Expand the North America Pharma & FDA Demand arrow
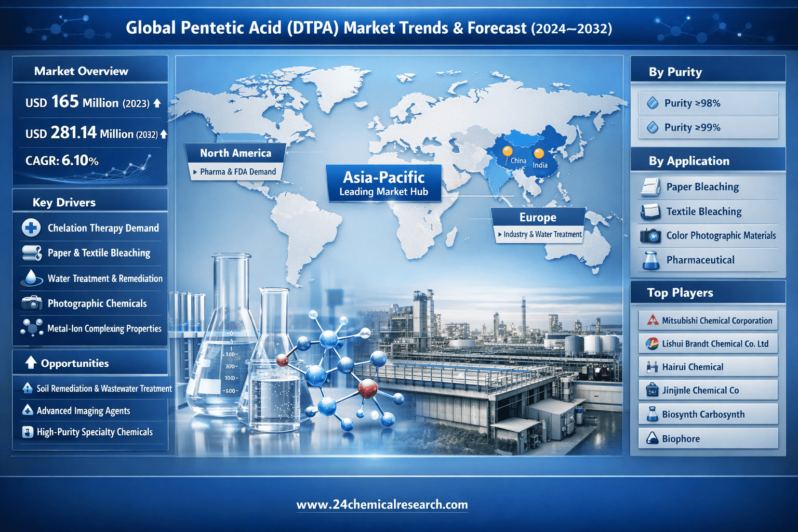798x532 pixels. point(195,172)
